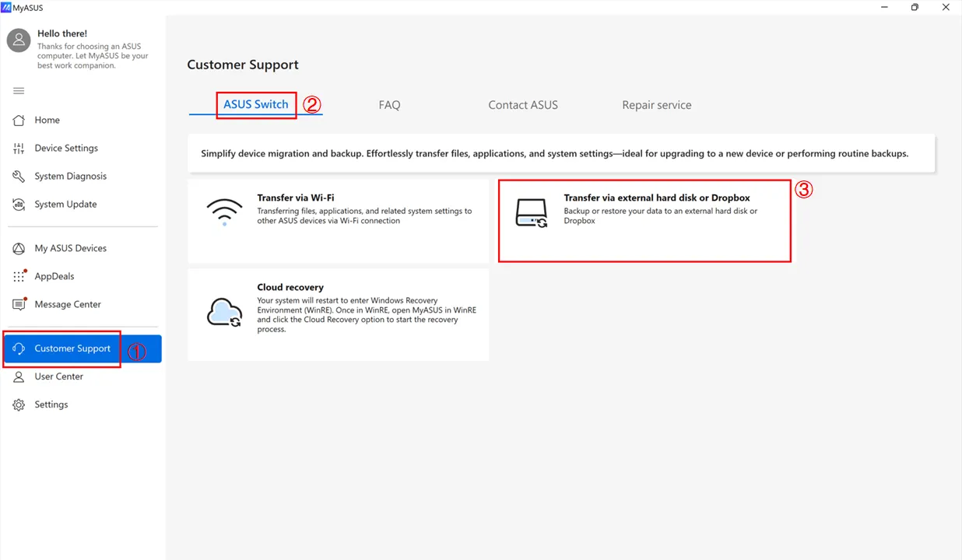Select the AppDeals icon
Image resolution: width=962 pixels, height=560 pixels.
point(19,275)
